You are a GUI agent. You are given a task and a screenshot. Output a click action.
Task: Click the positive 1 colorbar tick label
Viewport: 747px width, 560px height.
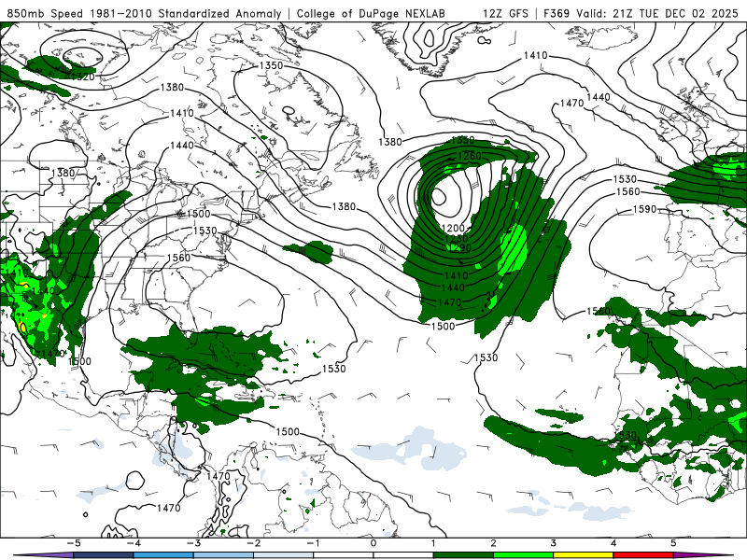point(433,543)
